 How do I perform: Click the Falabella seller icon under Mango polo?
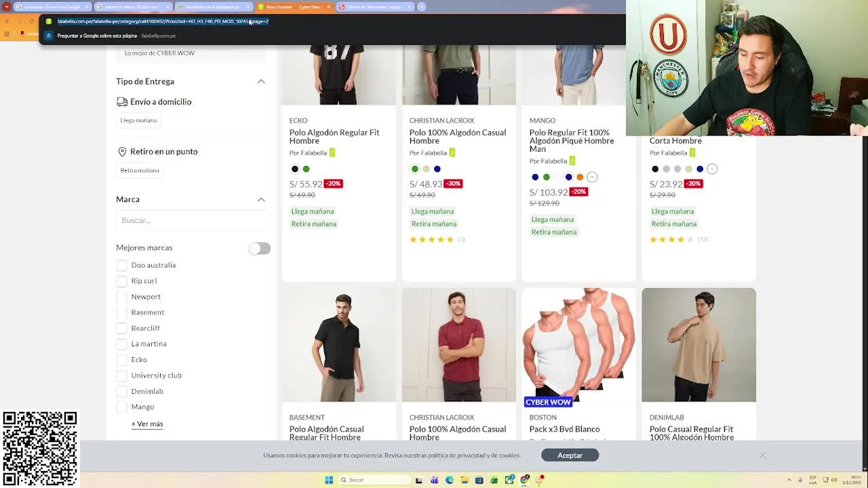pos(572,161)
